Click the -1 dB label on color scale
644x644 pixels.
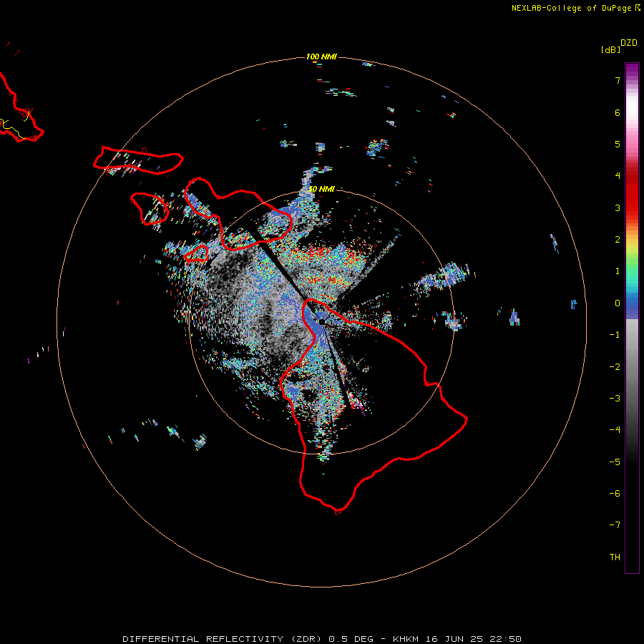pos(615,335)
